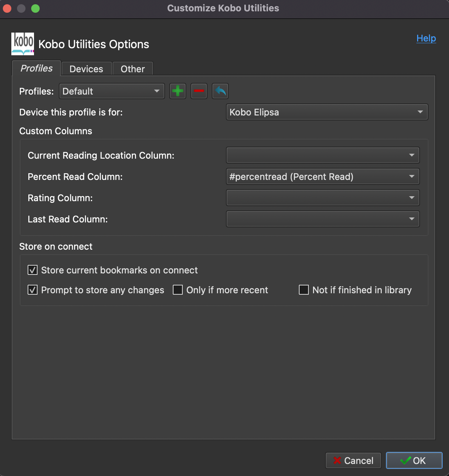This screenshot has height=476, width=449.
Task: Click the green zoom window button
Action: tap(35, 8)
